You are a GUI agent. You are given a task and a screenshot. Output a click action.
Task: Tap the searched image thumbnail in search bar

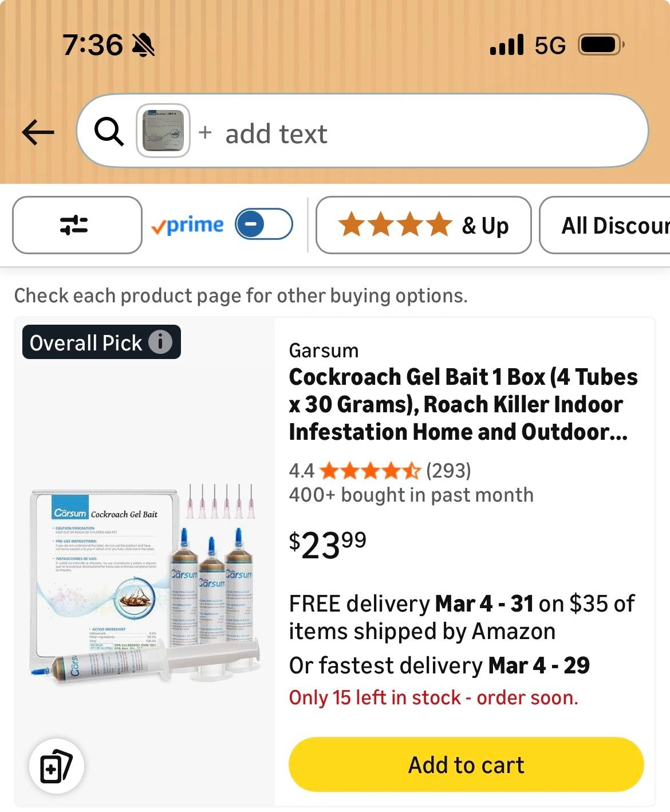[x=163, y=131]
